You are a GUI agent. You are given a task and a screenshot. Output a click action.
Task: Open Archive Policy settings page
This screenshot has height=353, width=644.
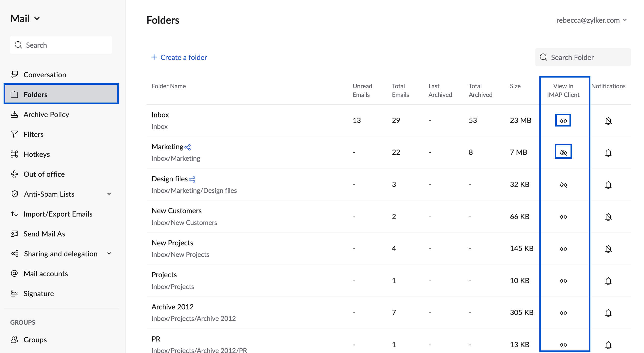(x=46, y=114)
